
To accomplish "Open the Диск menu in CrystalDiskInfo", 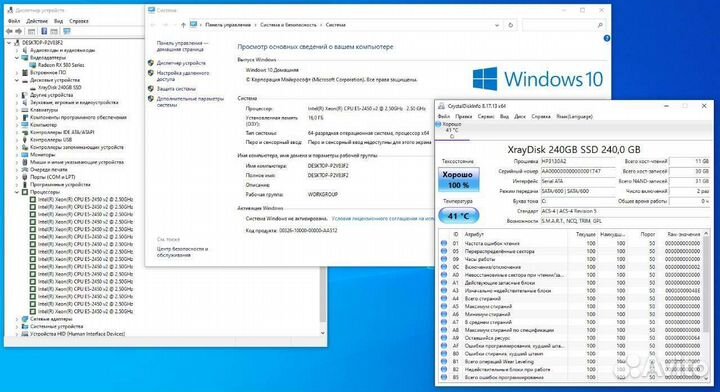I will point(520,117).
